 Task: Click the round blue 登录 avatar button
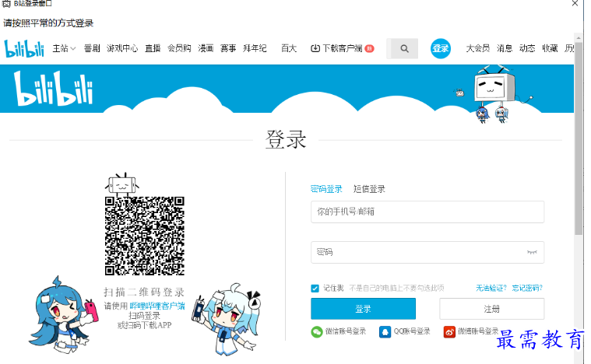(x=440, y=48)
